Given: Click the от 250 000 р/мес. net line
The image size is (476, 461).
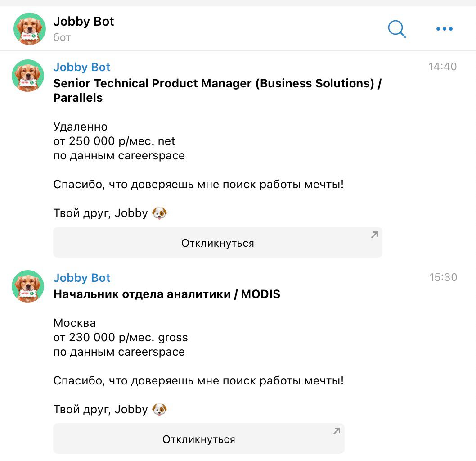Looking at the screenshot, I should [114, 141].
